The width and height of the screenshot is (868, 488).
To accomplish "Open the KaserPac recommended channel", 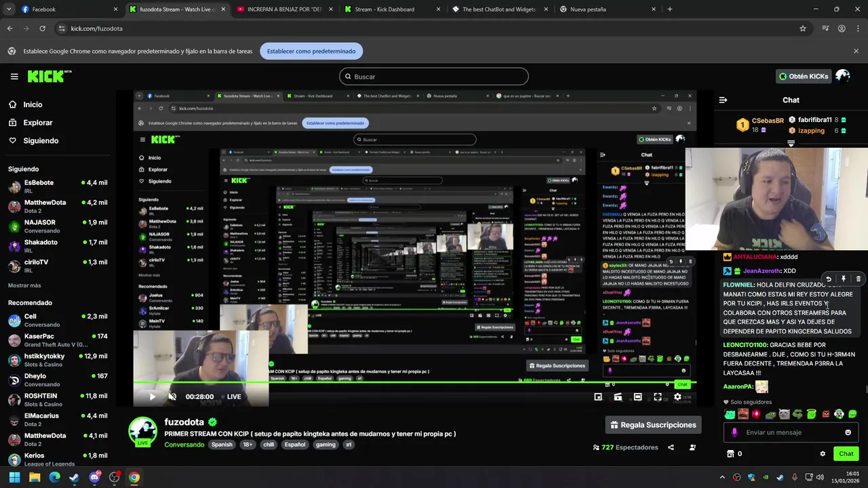I will coord(58,340).
